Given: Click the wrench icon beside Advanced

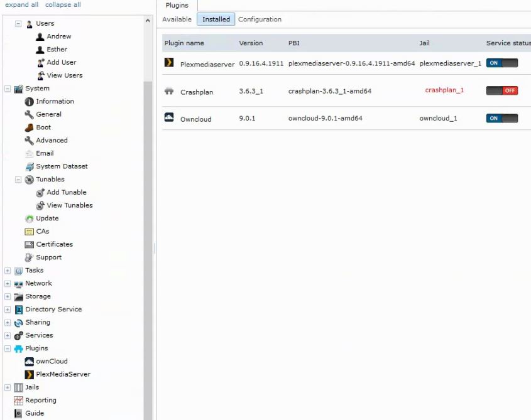Looking at the screenshot, I should [30, 141].
